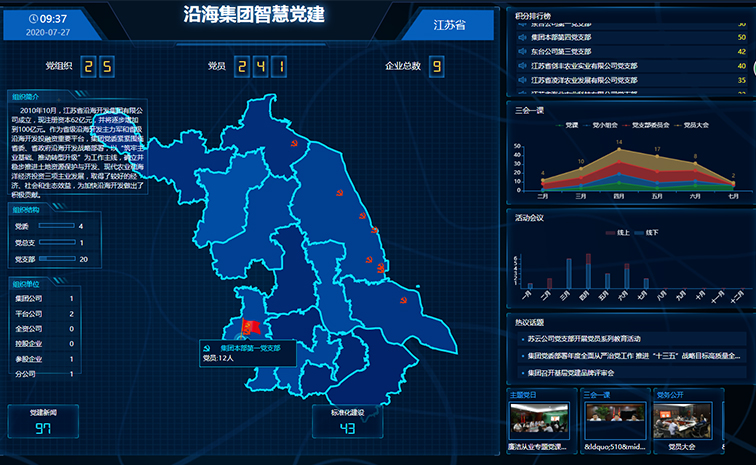
Task: Toggle 线上 legend in 活动会议 chart
Action: (613, 232)
